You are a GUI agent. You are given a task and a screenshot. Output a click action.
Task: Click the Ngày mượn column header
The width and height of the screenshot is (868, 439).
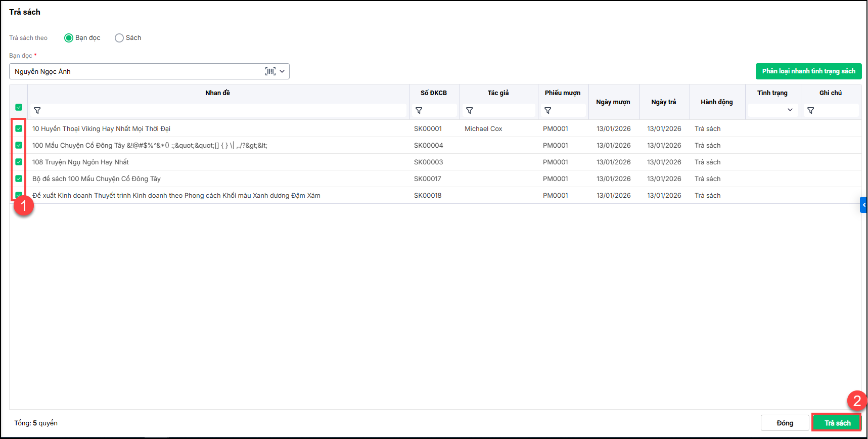[613, 102]
